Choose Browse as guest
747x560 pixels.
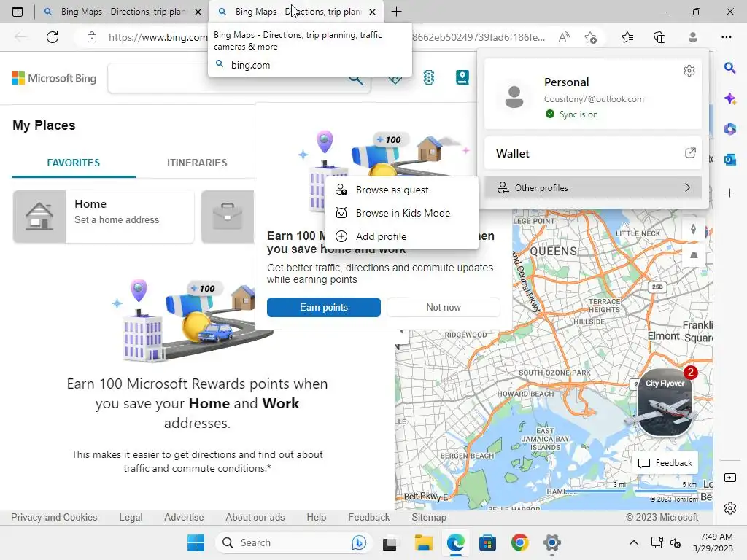[x=402, y=190]
